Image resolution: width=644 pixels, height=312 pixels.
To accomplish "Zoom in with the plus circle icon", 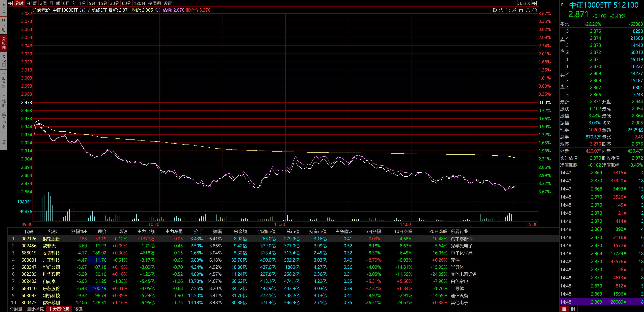I will (528, 10).
